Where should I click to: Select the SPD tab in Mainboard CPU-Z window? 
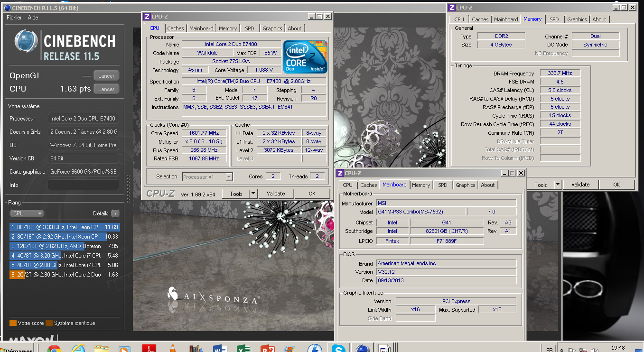[x=443, y=185]
